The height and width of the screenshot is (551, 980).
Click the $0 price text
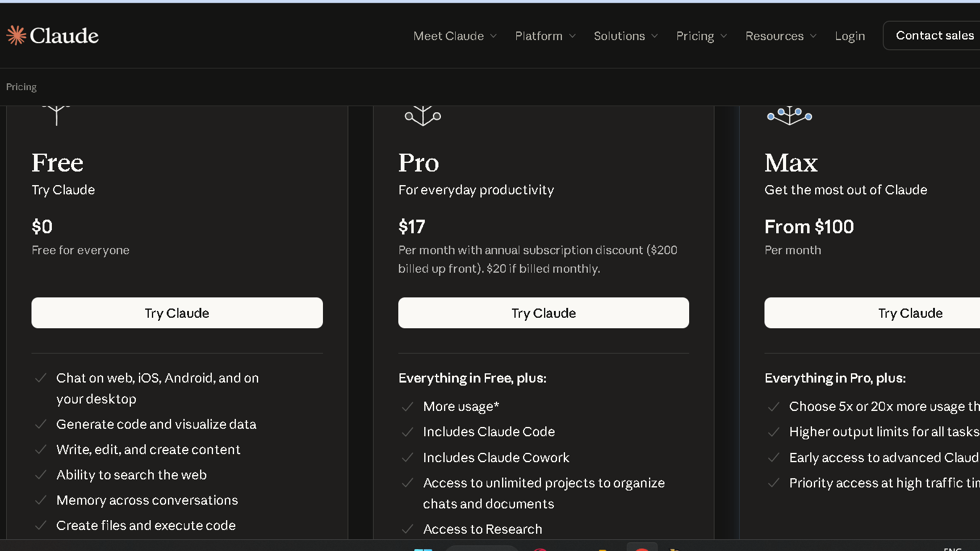pos(42,226)
